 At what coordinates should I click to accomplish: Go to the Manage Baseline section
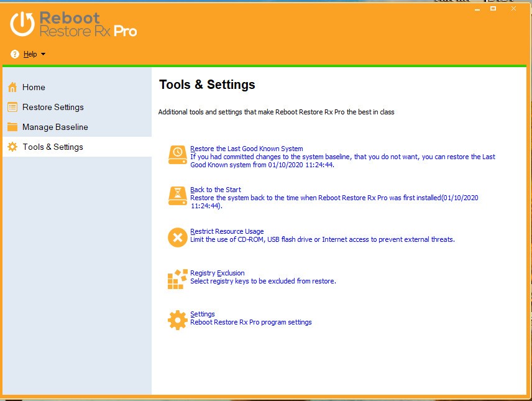55,127
